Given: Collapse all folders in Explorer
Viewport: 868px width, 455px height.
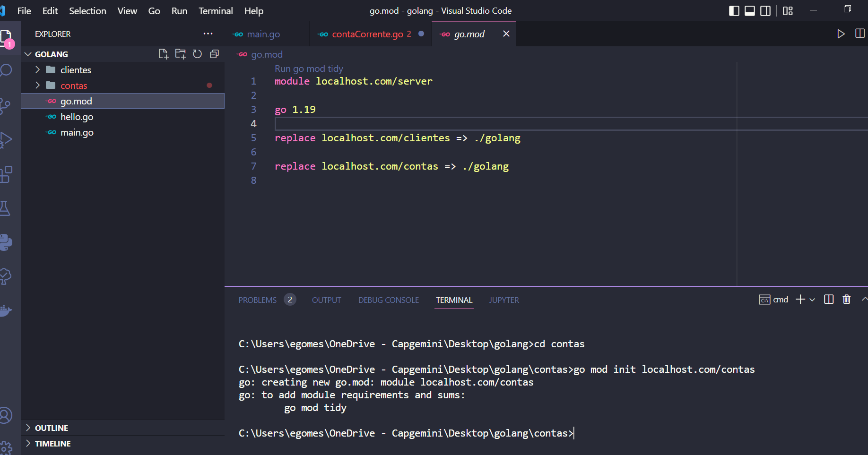Looking at the screenshot, I should (x=214, y=54).
